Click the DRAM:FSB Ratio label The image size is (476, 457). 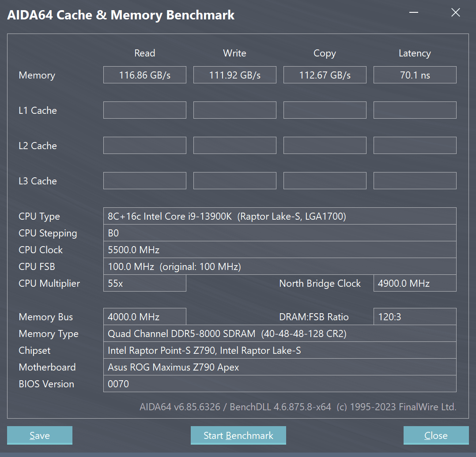tap(314, 317)
